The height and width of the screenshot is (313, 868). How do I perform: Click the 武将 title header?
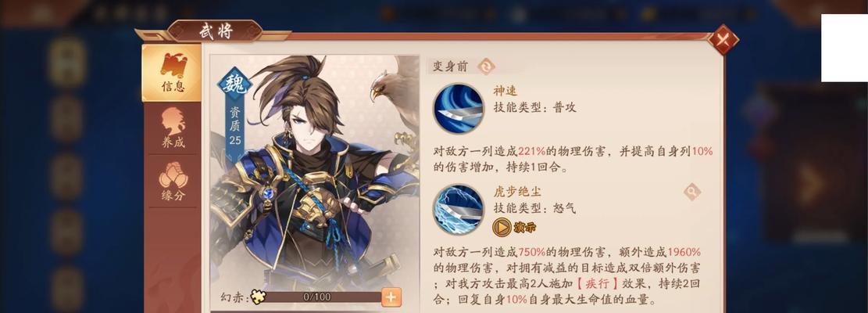[x=216, y=31]
